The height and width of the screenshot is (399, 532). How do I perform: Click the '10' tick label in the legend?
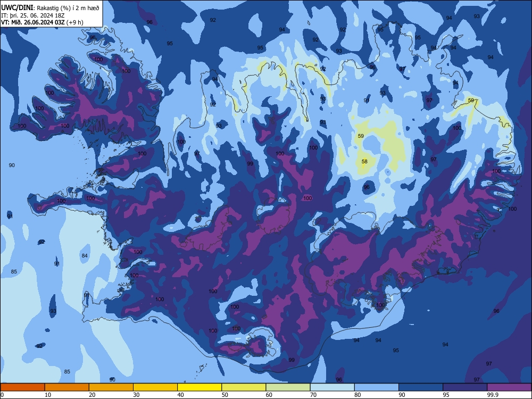pos(48,395)
